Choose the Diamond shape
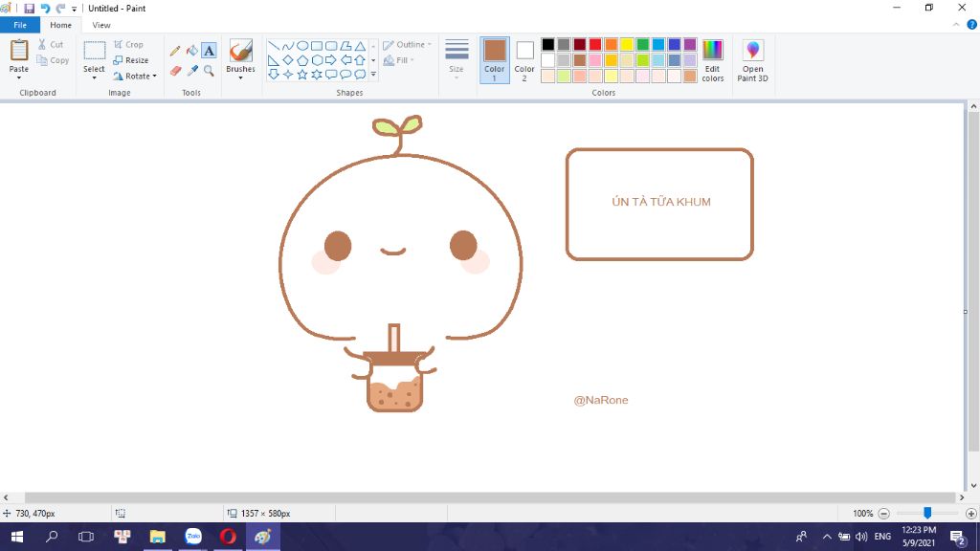 pyautogui.click(x=287, y=60)
